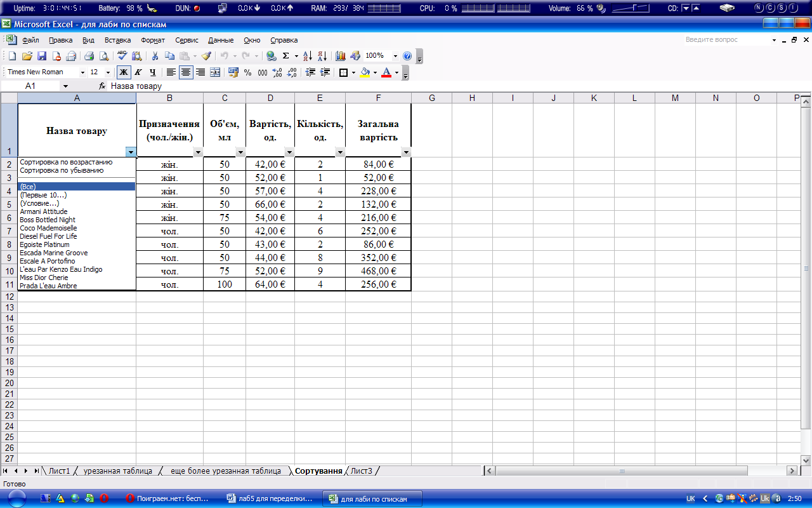Apply thousands separator (000) format
The width and height of the screenshot is (812, 508).
263,72
